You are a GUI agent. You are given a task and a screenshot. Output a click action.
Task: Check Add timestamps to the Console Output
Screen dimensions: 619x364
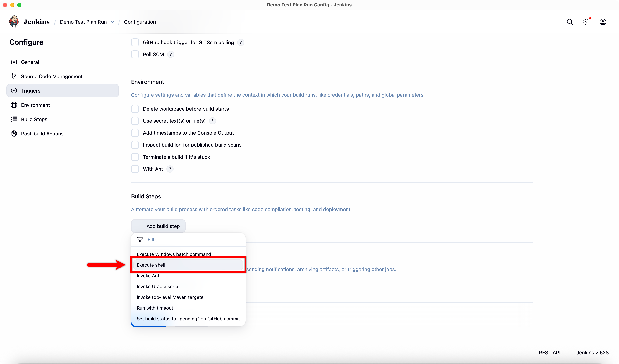click(x=135, y=133)
